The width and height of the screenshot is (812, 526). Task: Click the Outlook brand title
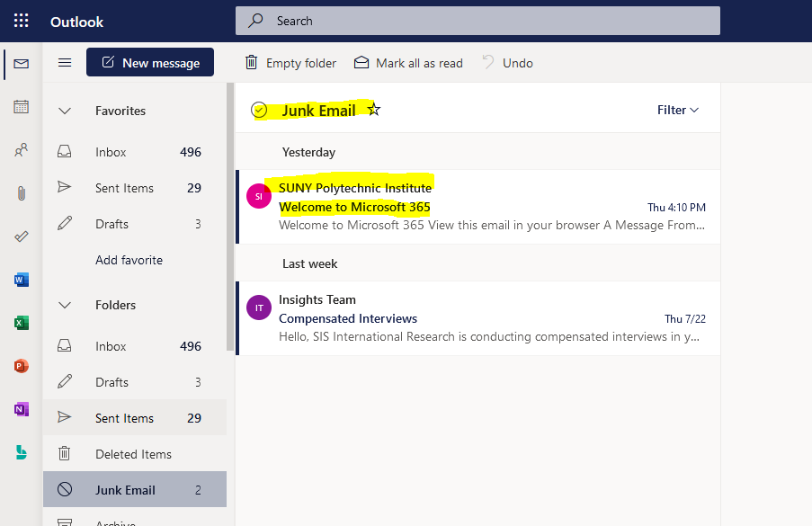click(x=76, y=22)
